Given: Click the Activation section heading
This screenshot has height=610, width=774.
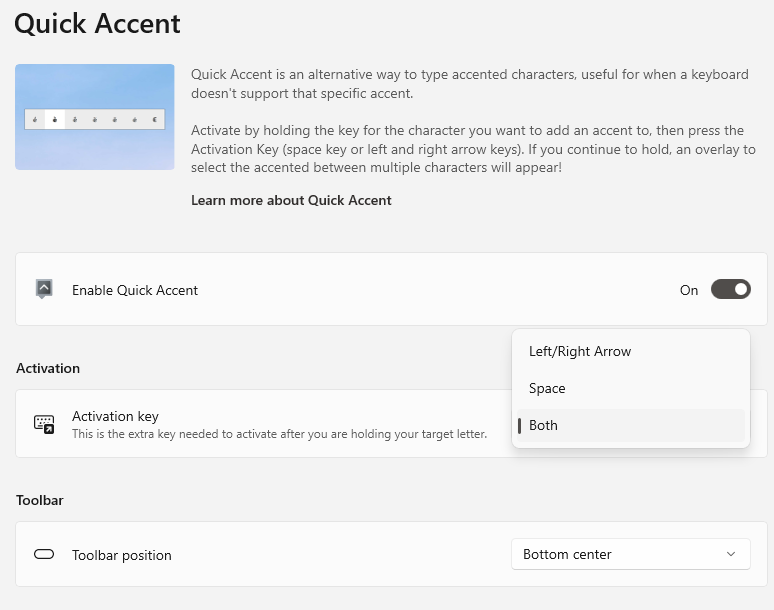Looking at the screenshot, I should tap(48, 368).
